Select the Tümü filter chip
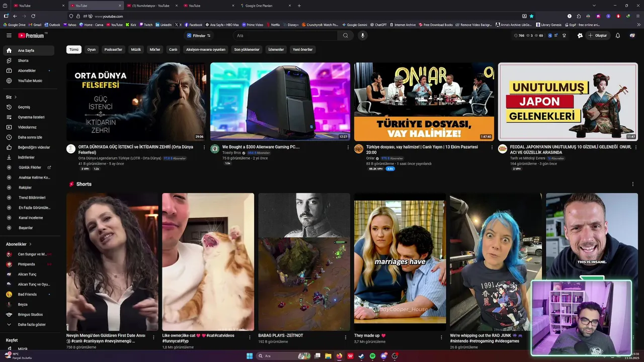 point(74,50)
